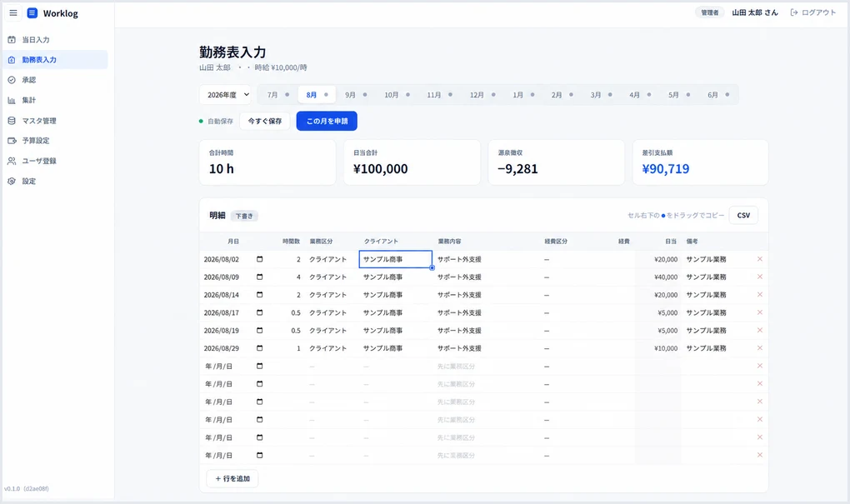Open 集計 in the sidebar

click(56, 100)
